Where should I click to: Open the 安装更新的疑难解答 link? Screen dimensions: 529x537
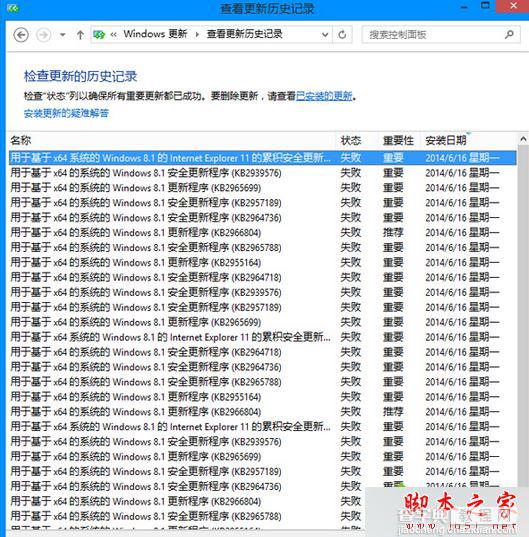[x=66, y=113]
